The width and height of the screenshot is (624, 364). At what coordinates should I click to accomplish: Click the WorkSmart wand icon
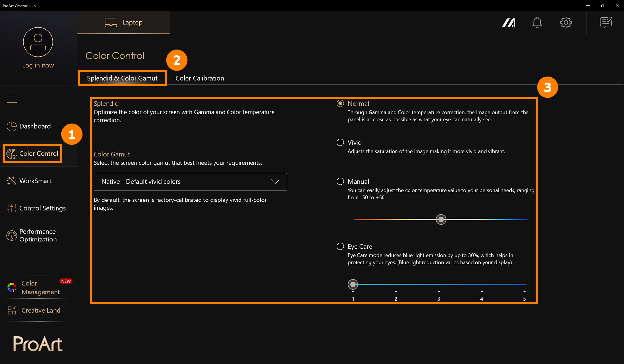(12, 181)
